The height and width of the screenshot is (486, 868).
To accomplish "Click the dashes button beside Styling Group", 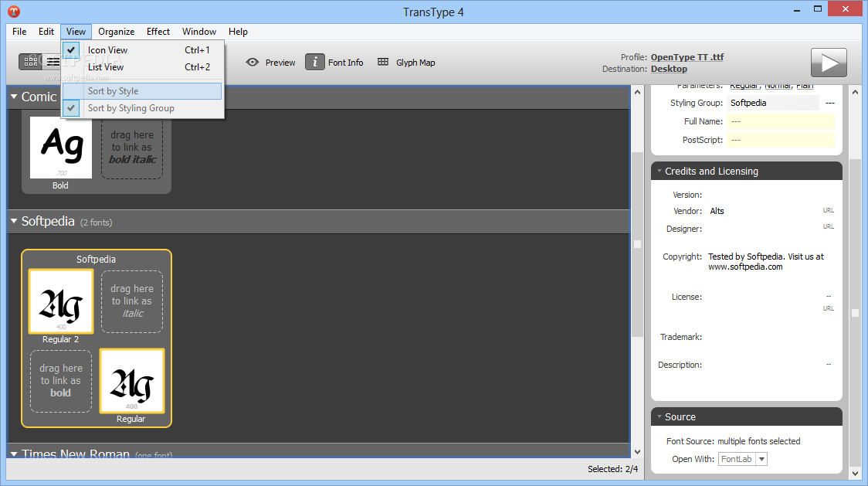I will pos(830,103).
